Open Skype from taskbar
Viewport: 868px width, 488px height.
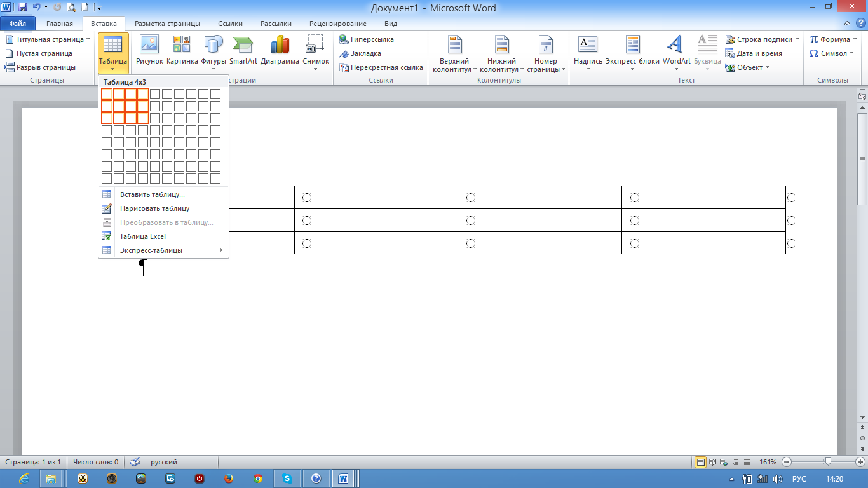(x=287, y=478)
